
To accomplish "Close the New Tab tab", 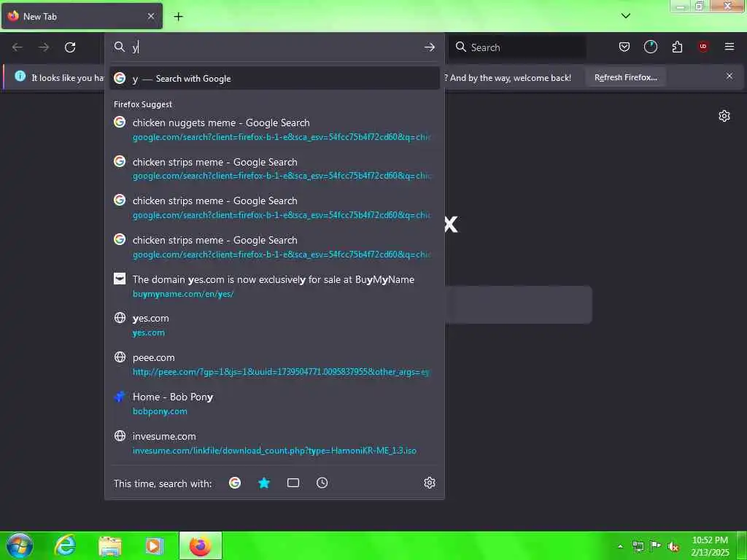I will click(x=151, y=16).
